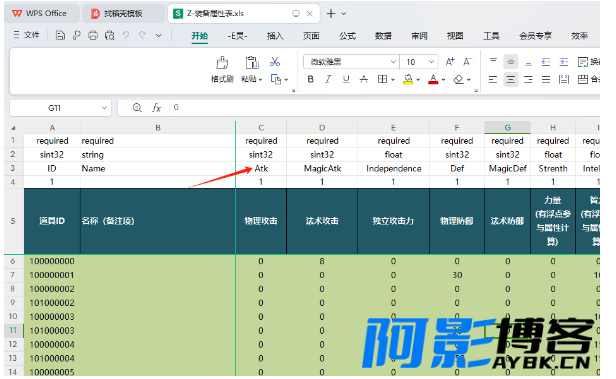Image resolution: width=616 pixels, height=379 pixels.
Task: Apply yellow fill color
Action: [408, 79]
